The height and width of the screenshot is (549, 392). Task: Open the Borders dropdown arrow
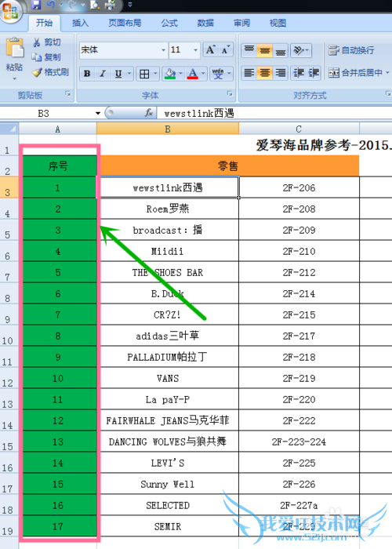(155, 74)
